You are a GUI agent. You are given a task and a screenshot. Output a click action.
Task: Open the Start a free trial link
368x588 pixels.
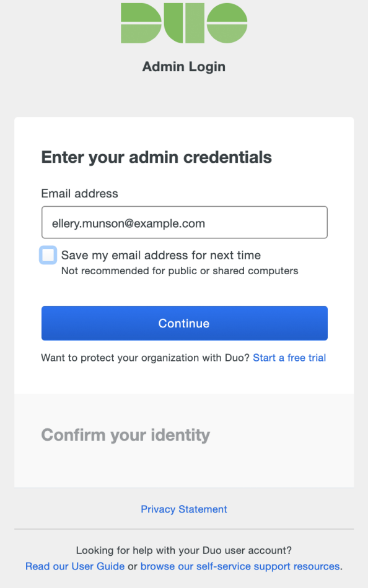(x=289, y=358)
